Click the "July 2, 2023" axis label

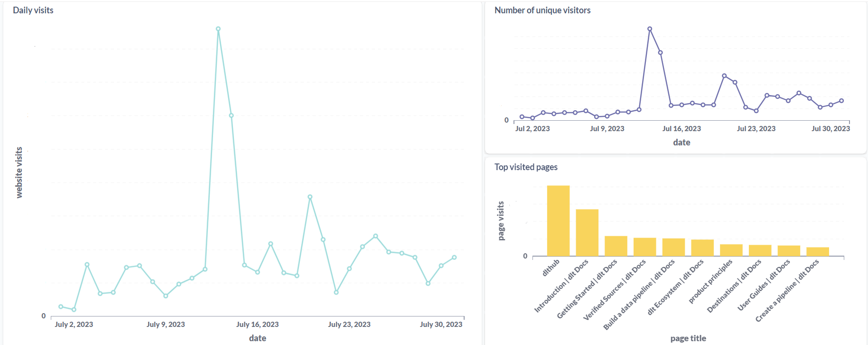click(x=74, y=324)
